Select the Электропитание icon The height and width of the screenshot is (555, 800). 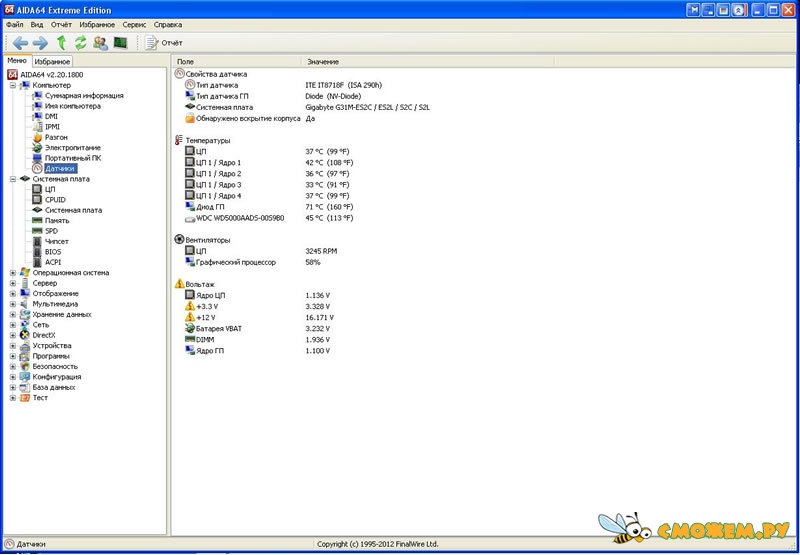pos(37,147)
